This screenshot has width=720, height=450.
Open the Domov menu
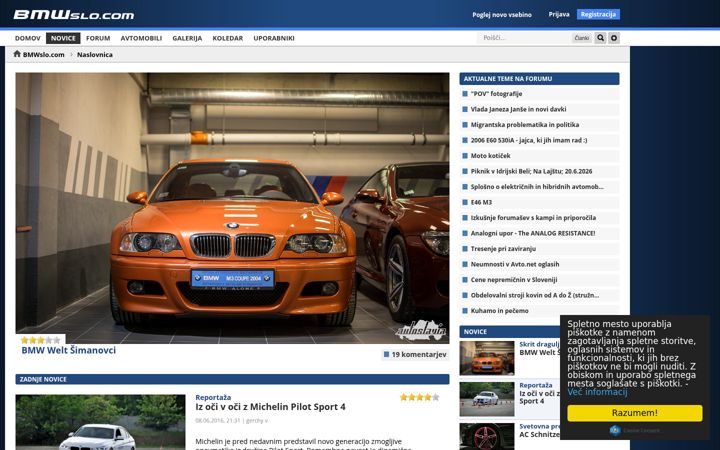[28, 38]
